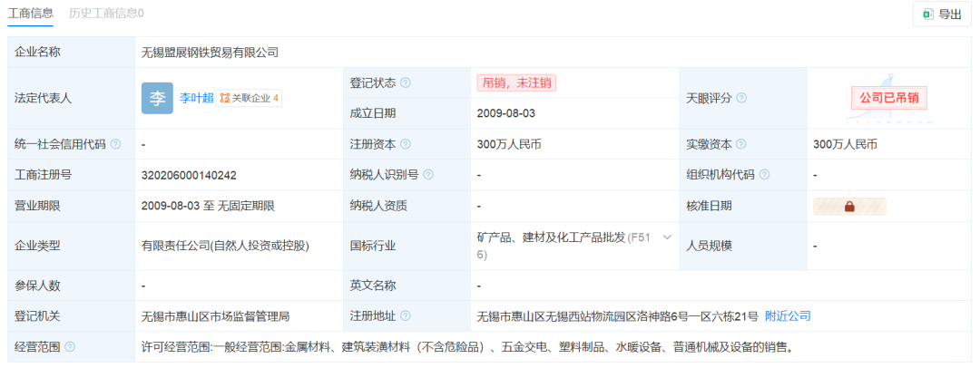Click help icon next to 登记状态

point(405,83)
